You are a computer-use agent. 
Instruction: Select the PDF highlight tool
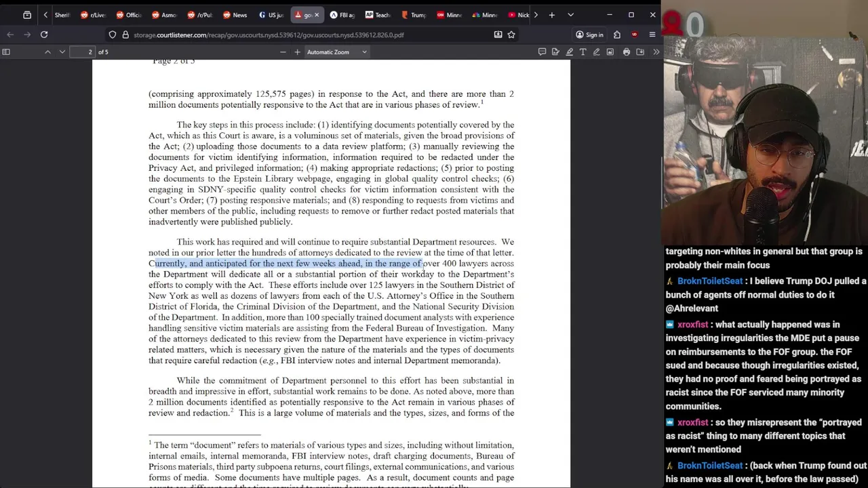click(x=569, y=52)
